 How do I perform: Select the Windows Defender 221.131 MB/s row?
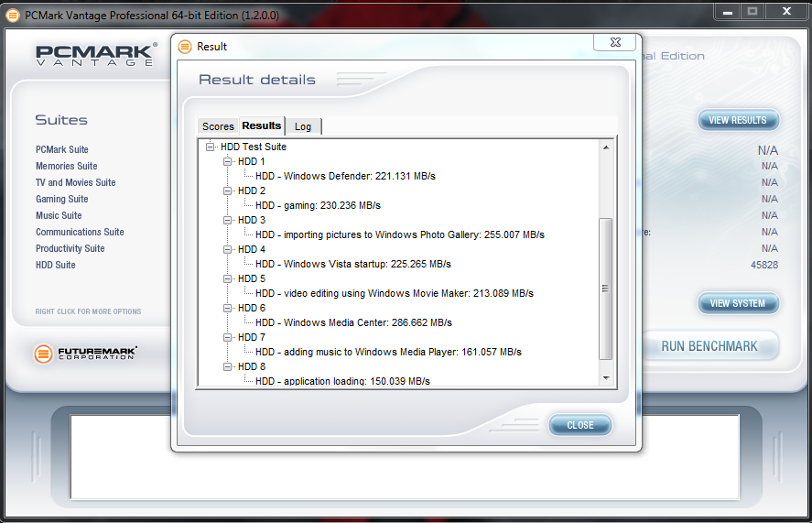[345, 176]
